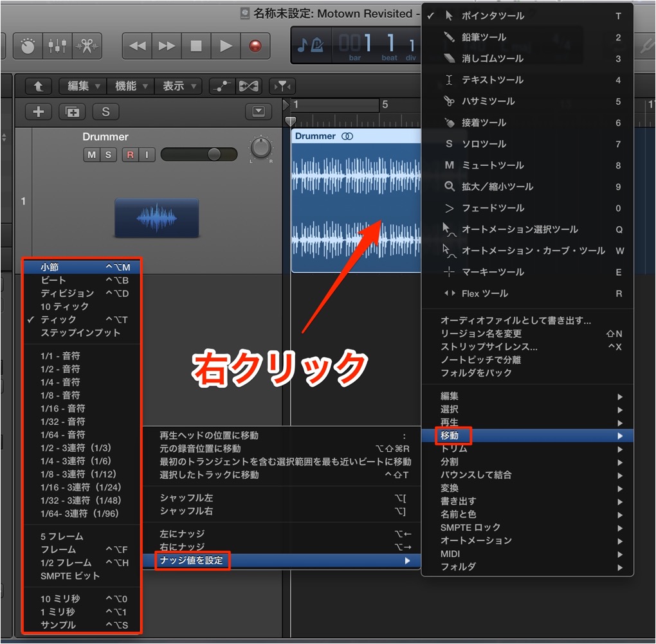Choose シャッフル左 menu entry

tap(282, 498)
